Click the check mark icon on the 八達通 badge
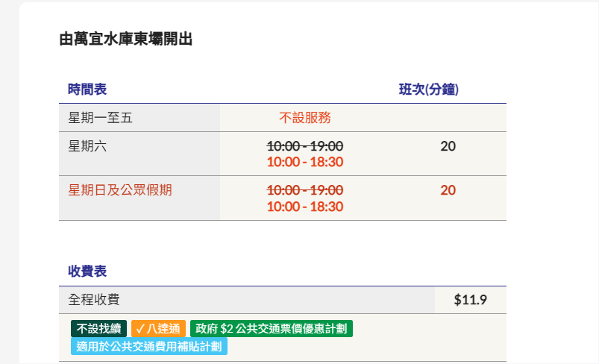The height and width of the screenshot is (364, 599). point(140,329)
